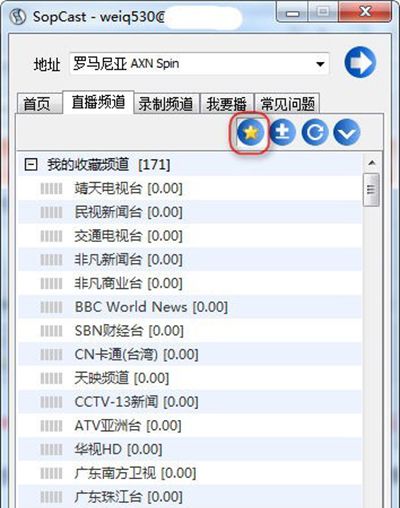
Task: Click signal bars icon beside 天映频道
Action: pyautogui.click(x=51, y=378)
